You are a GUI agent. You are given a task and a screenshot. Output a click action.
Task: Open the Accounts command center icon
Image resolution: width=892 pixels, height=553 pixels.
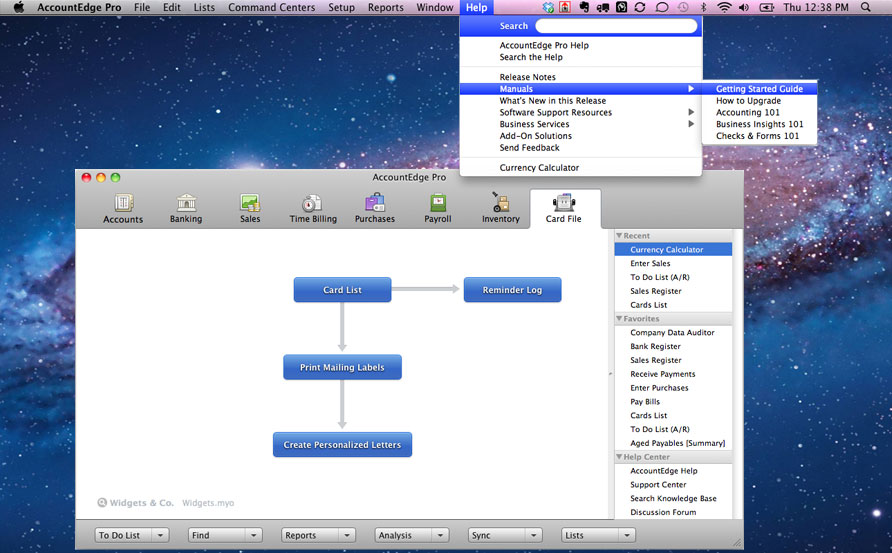123,203
